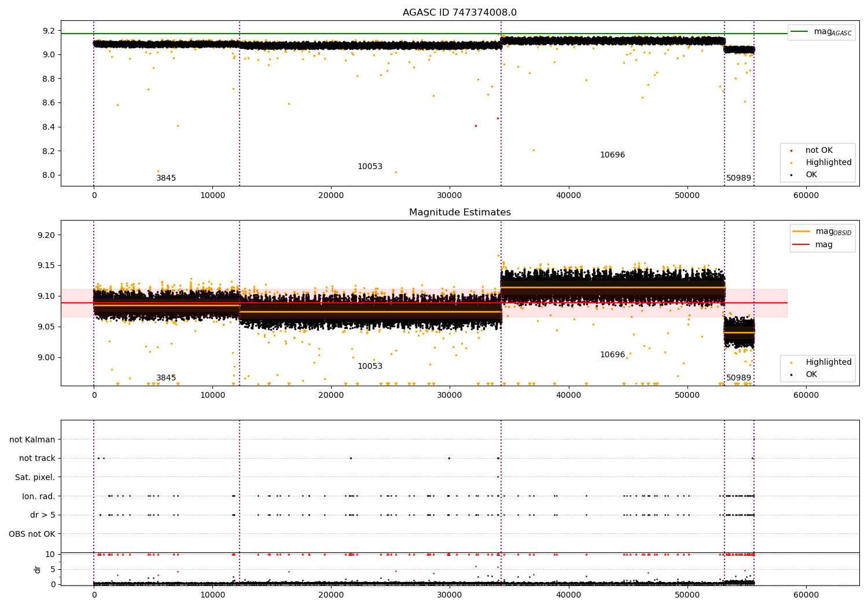Click the 5 tick on dr axis
The image size is (868, 608).
click(53, 570)
